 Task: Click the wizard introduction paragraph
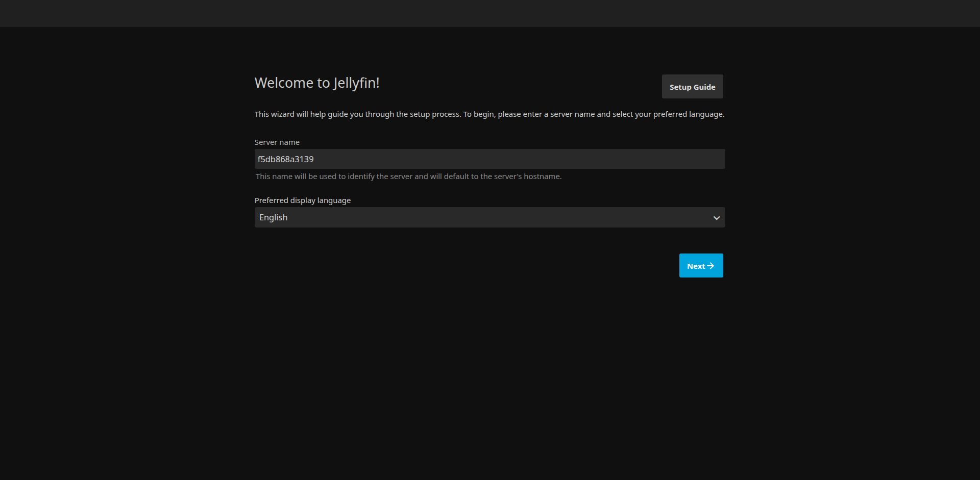coord(489,114)
